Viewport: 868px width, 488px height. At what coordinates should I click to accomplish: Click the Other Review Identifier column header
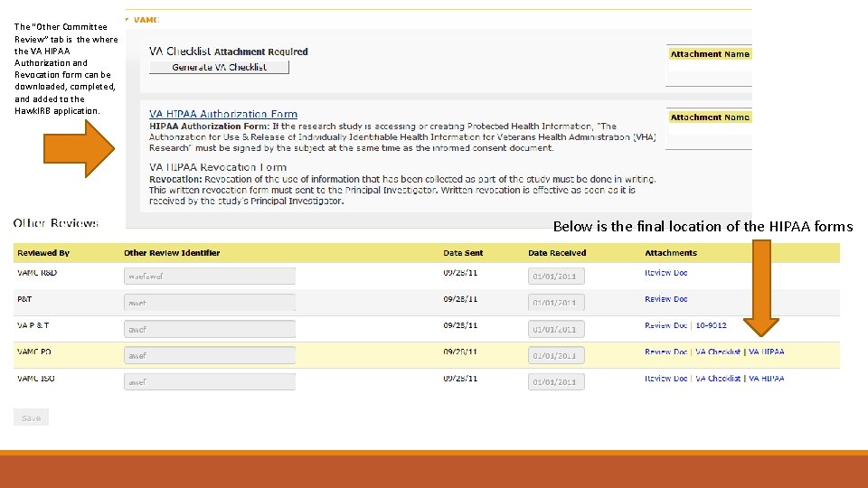coord(172,253)
